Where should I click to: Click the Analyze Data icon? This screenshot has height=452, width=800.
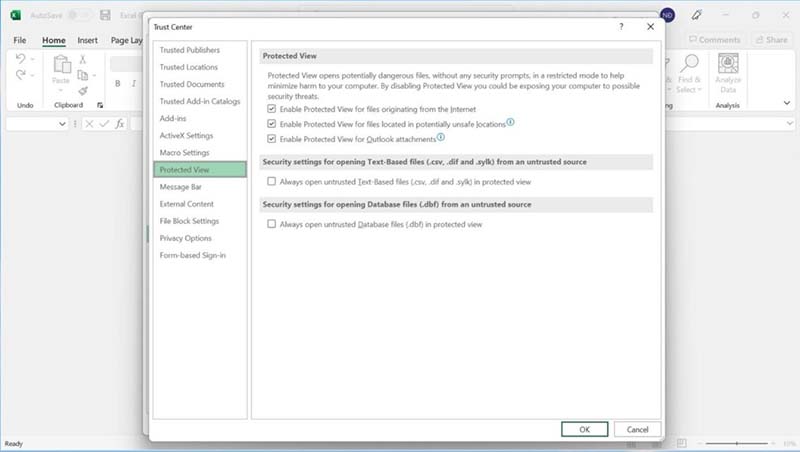[728, 63]
